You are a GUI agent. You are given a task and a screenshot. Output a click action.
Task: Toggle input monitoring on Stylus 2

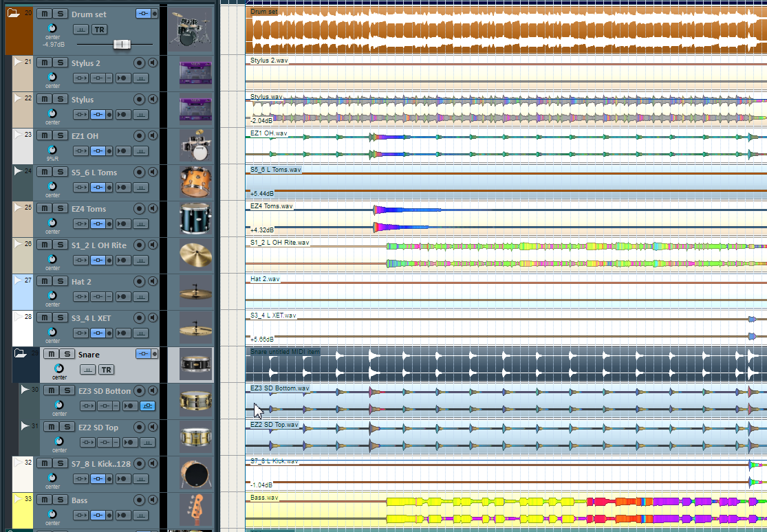pyautogui.click(x=153, y=63)
